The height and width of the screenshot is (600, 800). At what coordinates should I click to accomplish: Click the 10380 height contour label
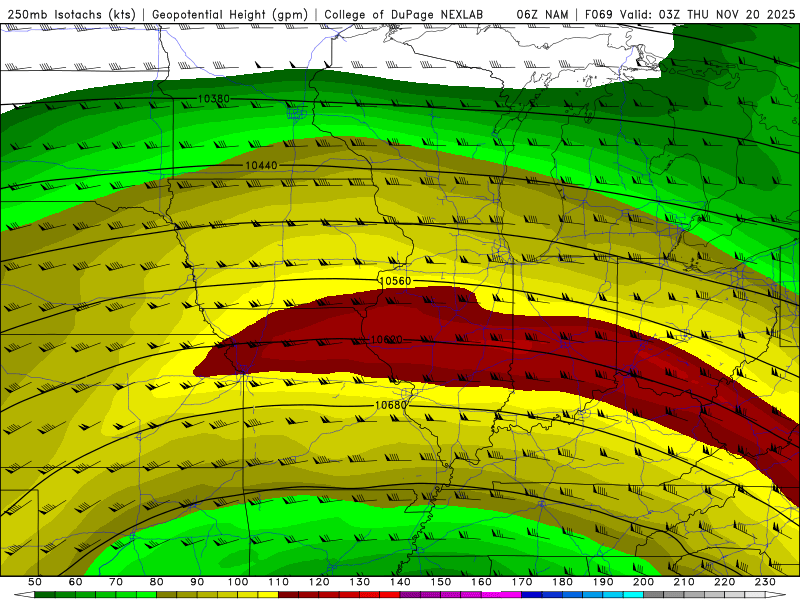point(214,98)
